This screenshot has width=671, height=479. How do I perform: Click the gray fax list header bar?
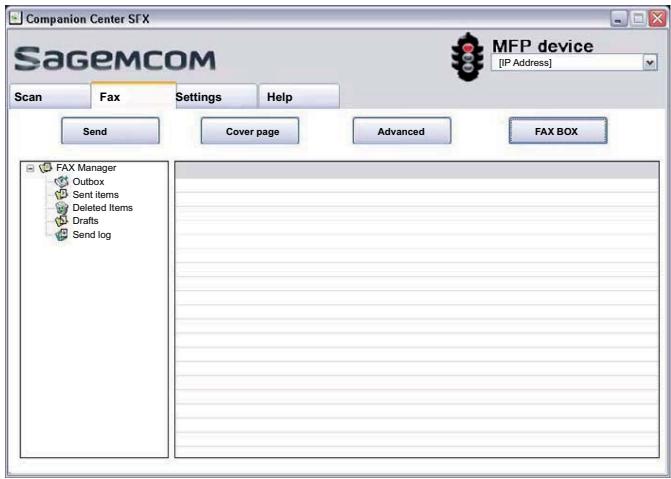[x=417, y=170]
